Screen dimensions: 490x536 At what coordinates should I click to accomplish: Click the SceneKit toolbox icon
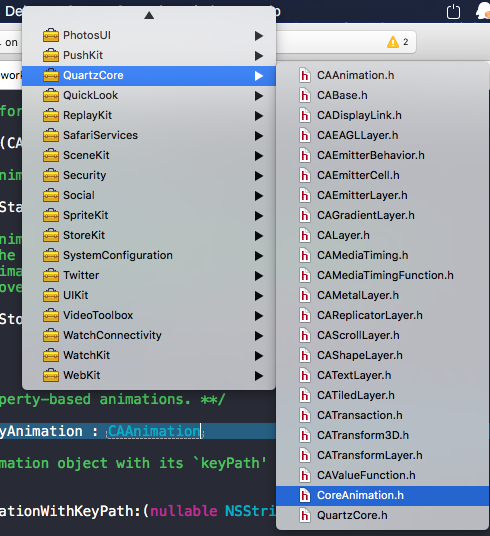tap(51, 156)
